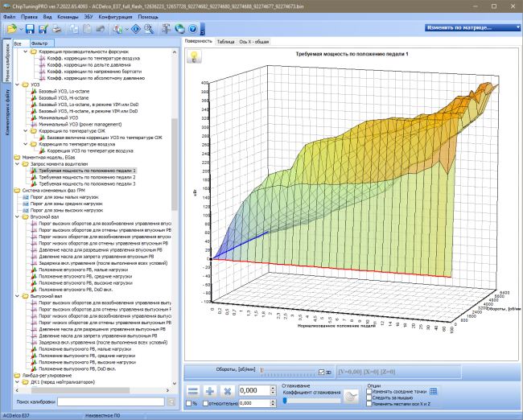The width and height of the screenshot is (523, 420).
Task: Collapse the УОЗ folder
Action: pos(17,84)
